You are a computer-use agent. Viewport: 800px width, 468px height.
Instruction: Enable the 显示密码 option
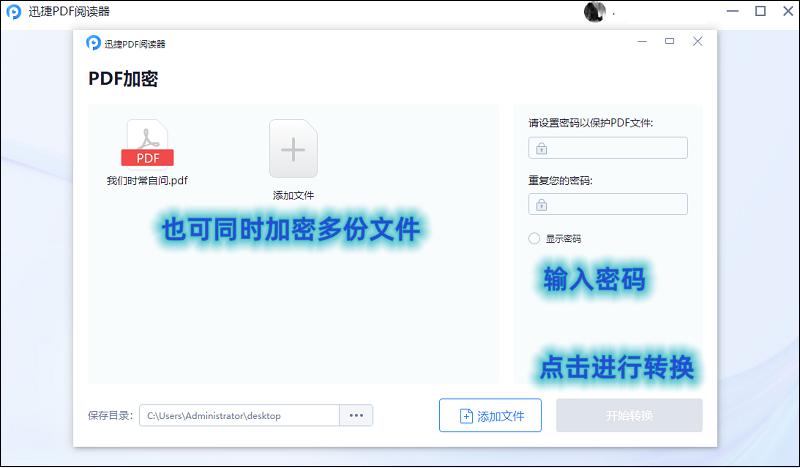[x=534, y=238]
